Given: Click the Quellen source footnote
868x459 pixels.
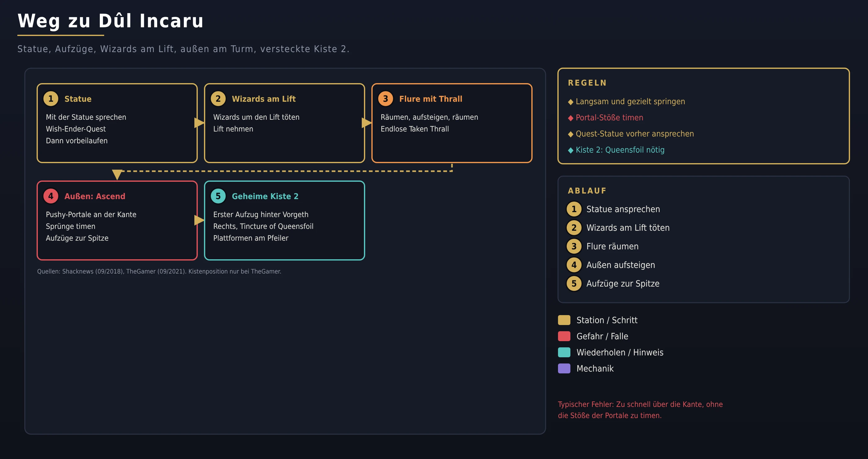Looking at the screenshot, I should point(159,271).
